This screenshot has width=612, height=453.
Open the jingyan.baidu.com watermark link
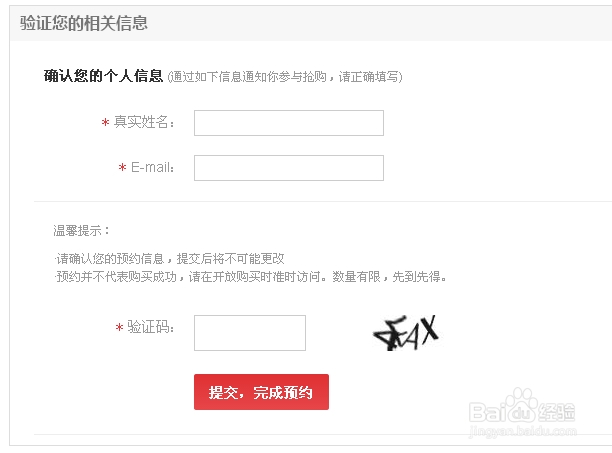522,432
